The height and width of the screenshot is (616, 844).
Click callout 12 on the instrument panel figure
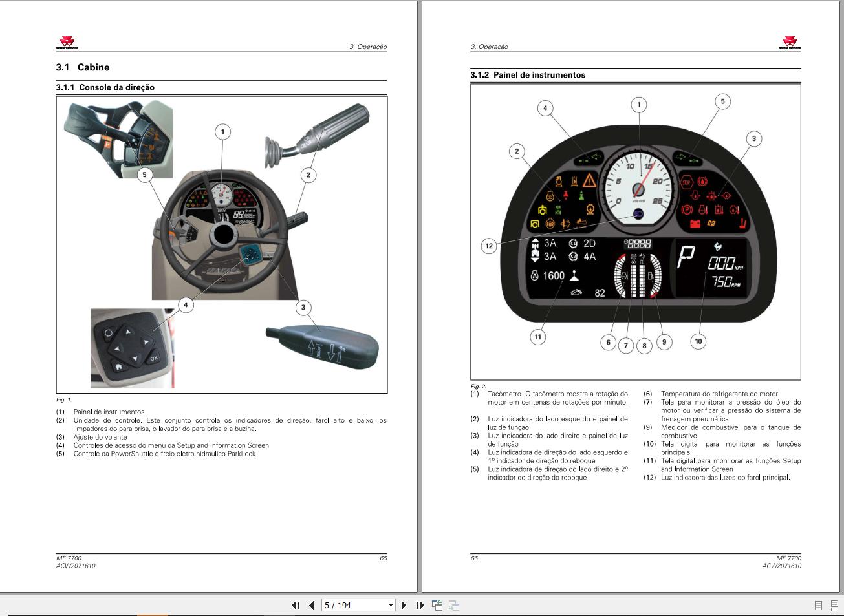(x=489, y=246)
